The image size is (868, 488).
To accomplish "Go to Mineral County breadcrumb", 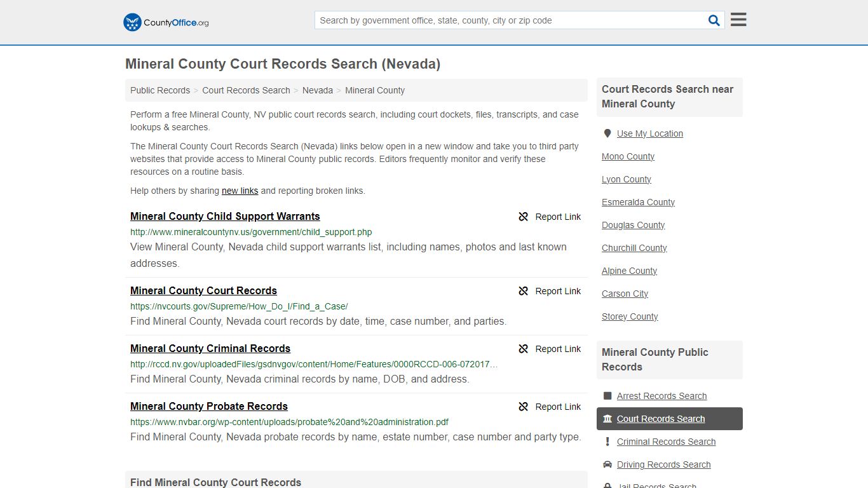I will 375,90.
